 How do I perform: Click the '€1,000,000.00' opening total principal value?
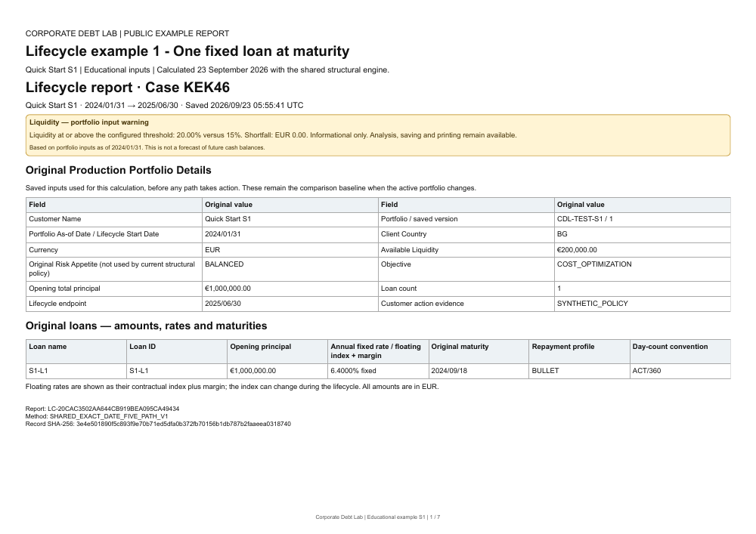point(290,289)
